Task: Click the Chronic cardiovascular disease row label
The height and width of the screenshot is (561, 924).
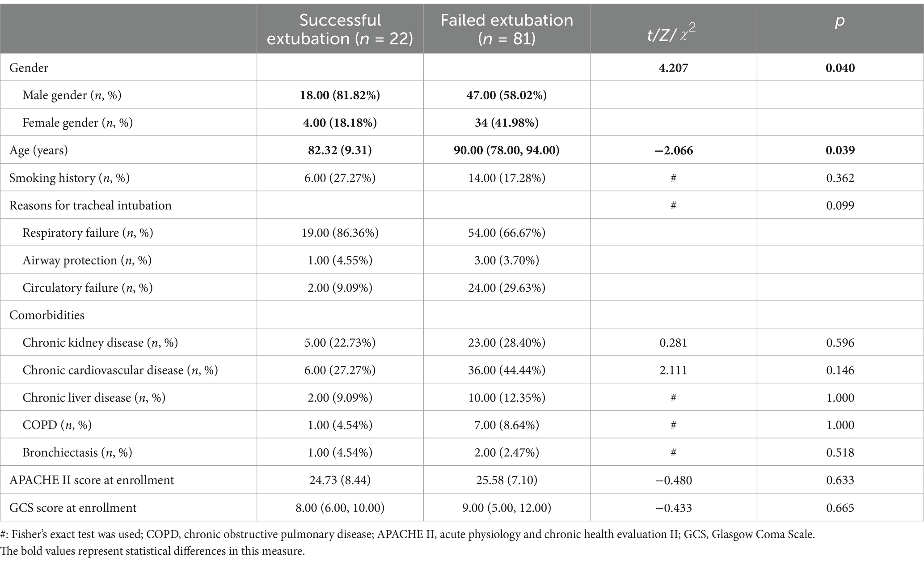Action: tap(120, 370)
